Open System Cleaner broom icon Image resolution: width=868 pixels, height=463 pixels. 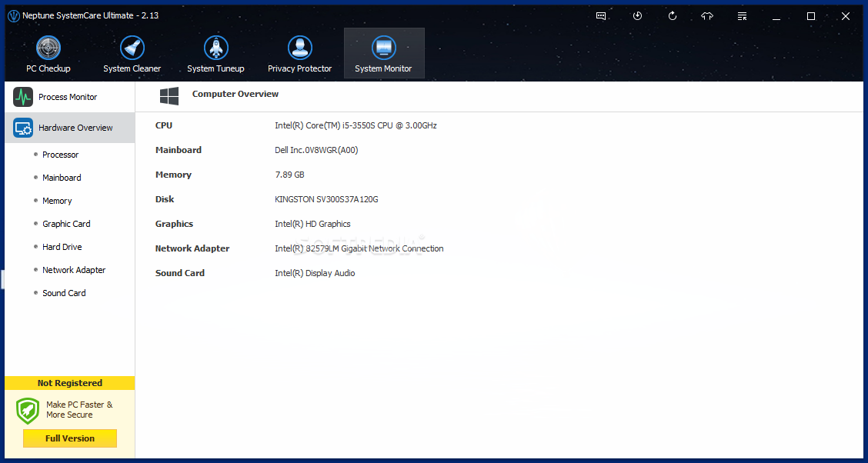(132, 48)
